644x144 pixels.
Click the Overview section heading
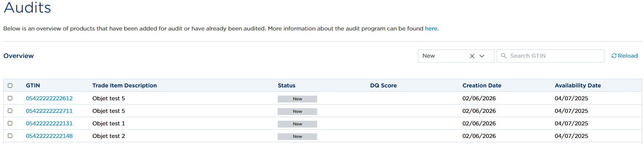pos(19,56)
